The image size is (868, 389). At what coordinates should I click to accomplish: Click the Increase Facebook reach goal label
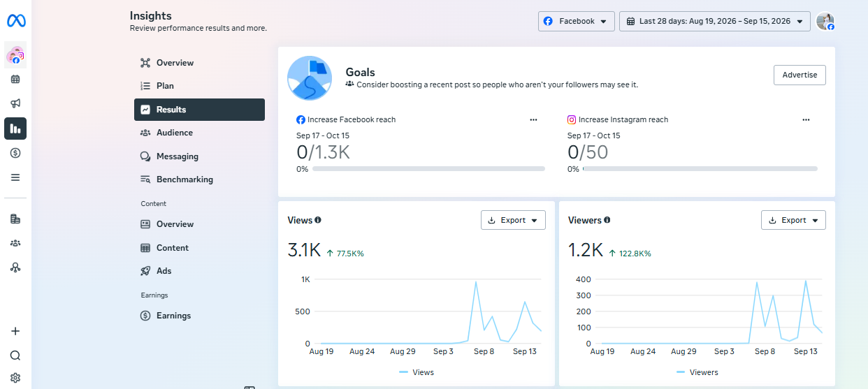[352, 119]
